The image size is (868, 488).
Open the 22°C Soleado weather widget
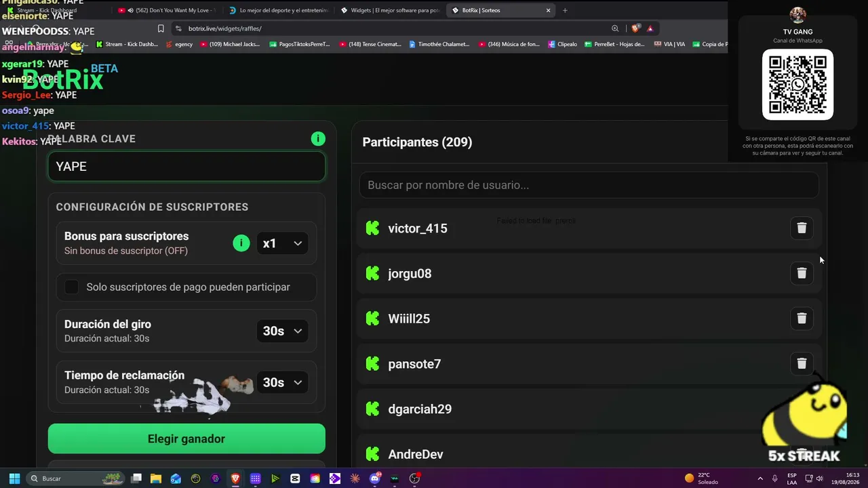(702, 479)
